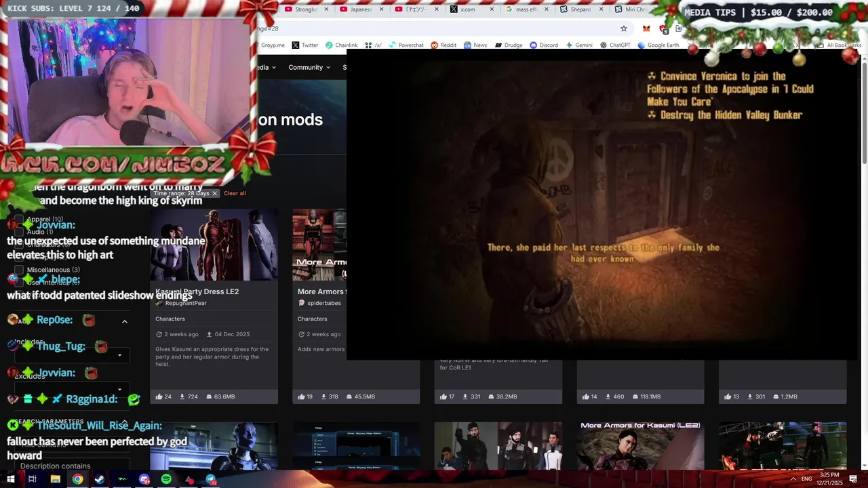
Task: Open the /x/ bookmark
Action: coord(373,45)
